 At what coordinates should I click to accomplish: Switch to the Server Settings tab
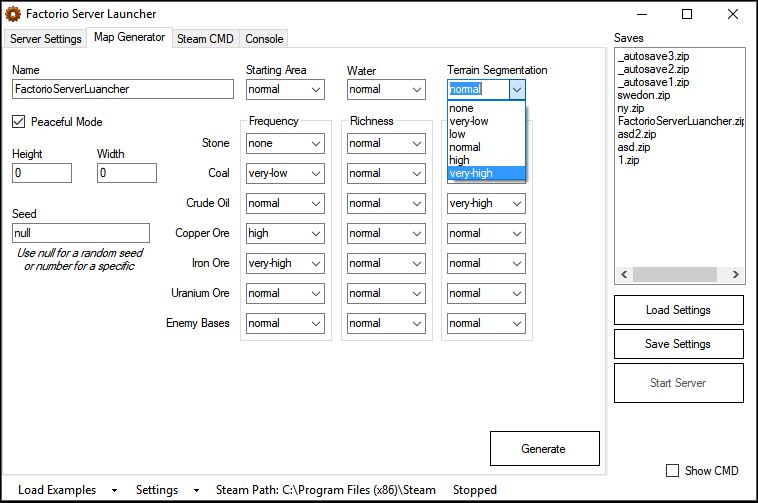pyautogui.click(x=45, y=39)
